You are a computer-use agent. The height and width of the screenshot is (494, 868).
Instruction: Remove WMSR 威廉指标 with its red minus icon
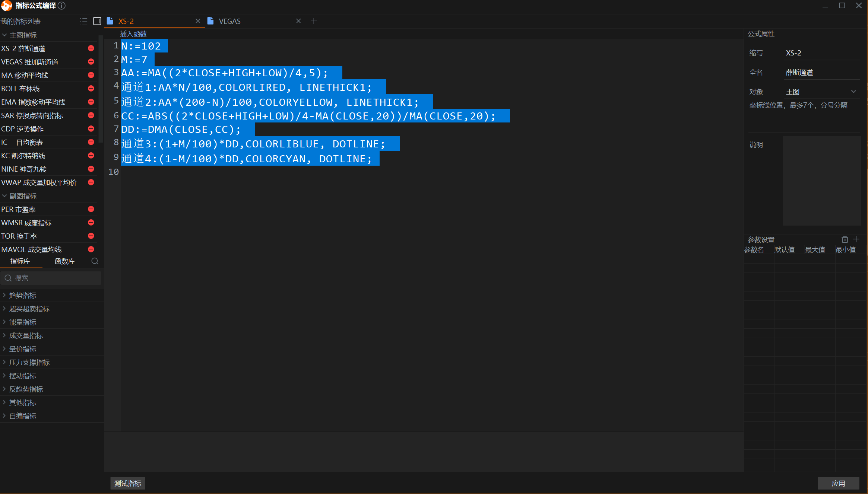pyautogui.click(x=91, y=223)
